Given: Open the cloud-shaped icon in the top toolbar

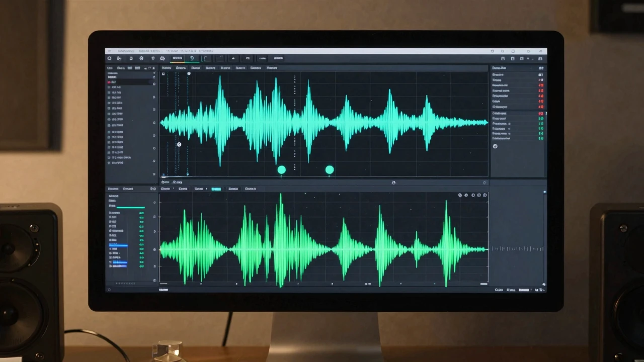Looking at the screenshot, I should coord(163,58).
